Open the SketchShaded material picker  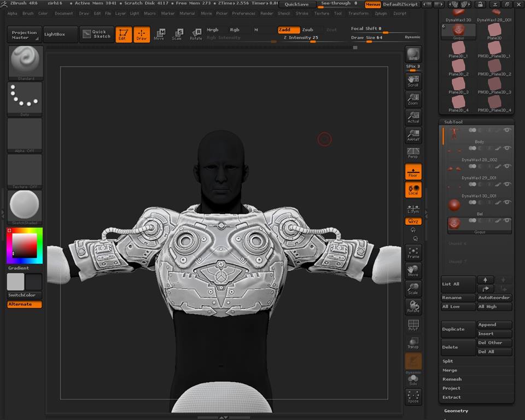(x=25, y=208)
